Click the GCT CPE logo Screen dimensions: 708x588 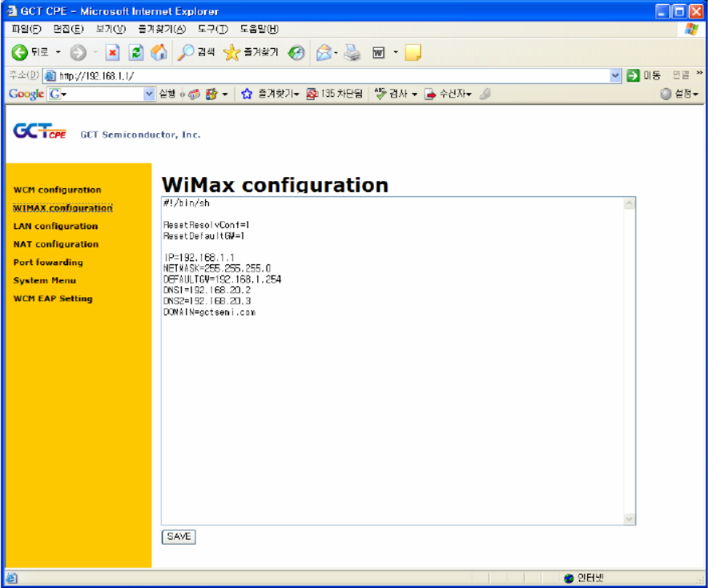[x=40, y=131]
